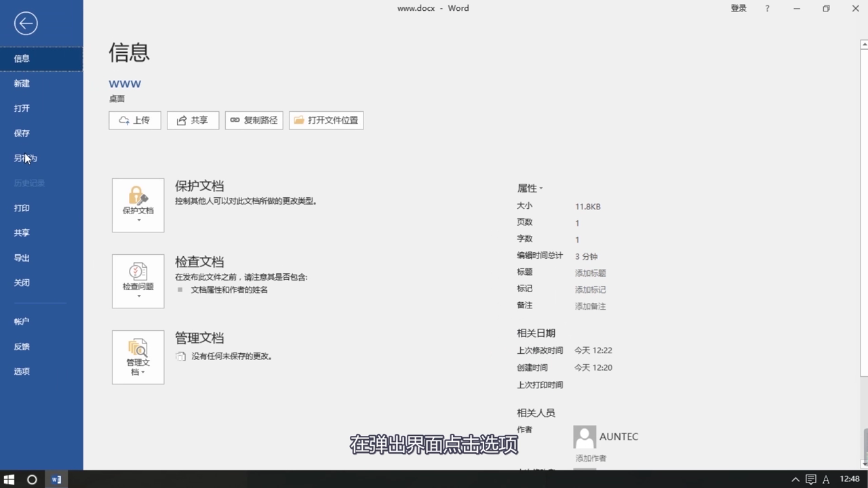Viewport: 868px width, 488px height.
Task: Select Close (关闭) in the sidebar
Action: 41,283
